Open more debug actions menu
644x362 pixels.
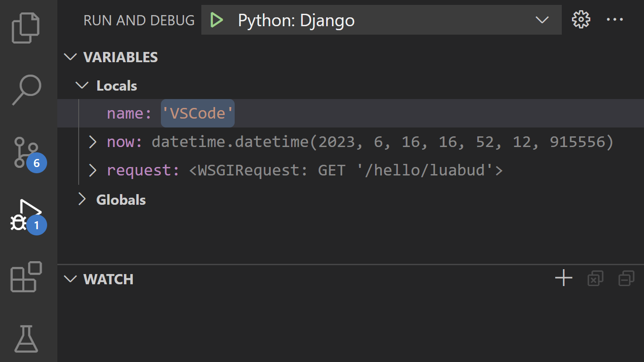(615, 20)
